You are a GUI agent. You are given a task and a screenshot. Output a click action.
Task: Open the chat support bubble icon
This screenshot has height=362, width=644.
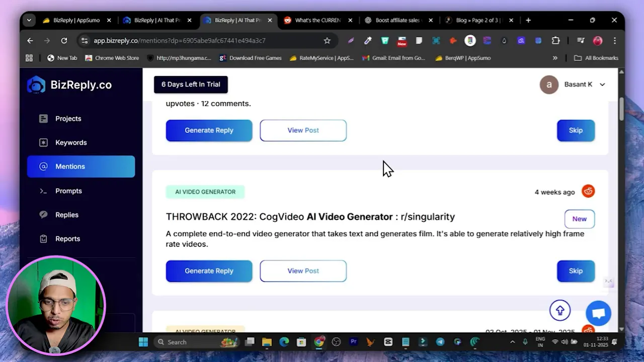point(598,313)
